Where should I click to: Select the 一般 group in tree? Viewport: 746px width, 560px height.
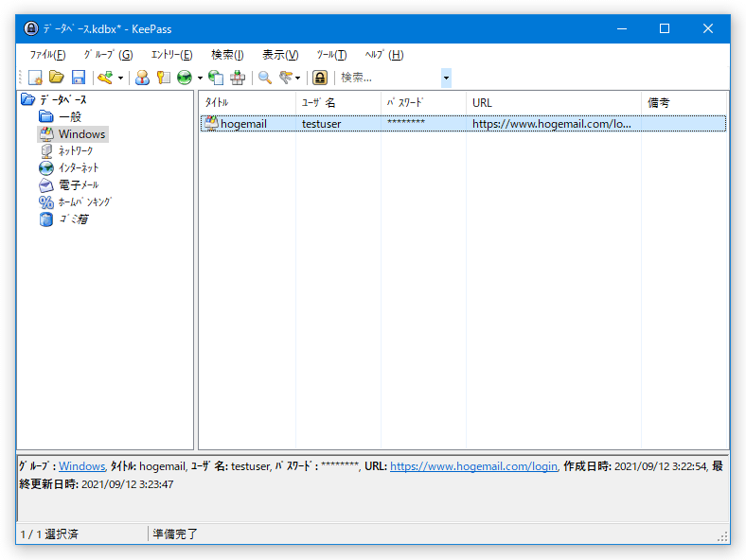70,117
